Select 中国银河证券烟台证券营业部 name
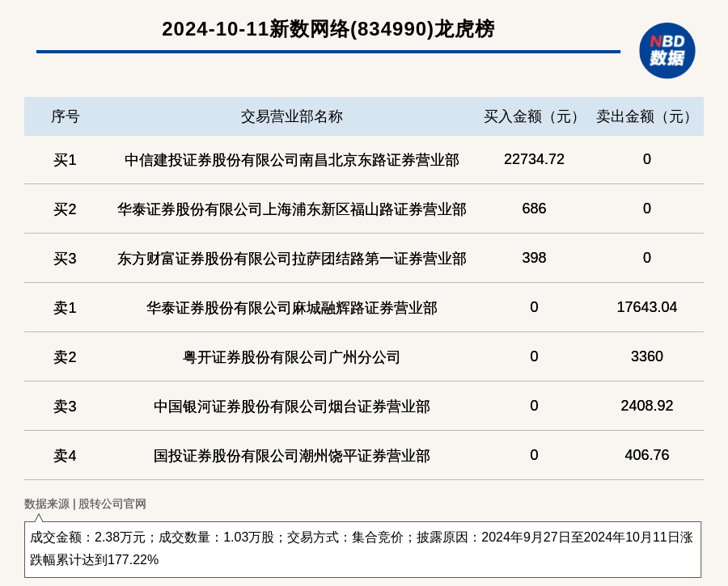 (x=291, y=406)
